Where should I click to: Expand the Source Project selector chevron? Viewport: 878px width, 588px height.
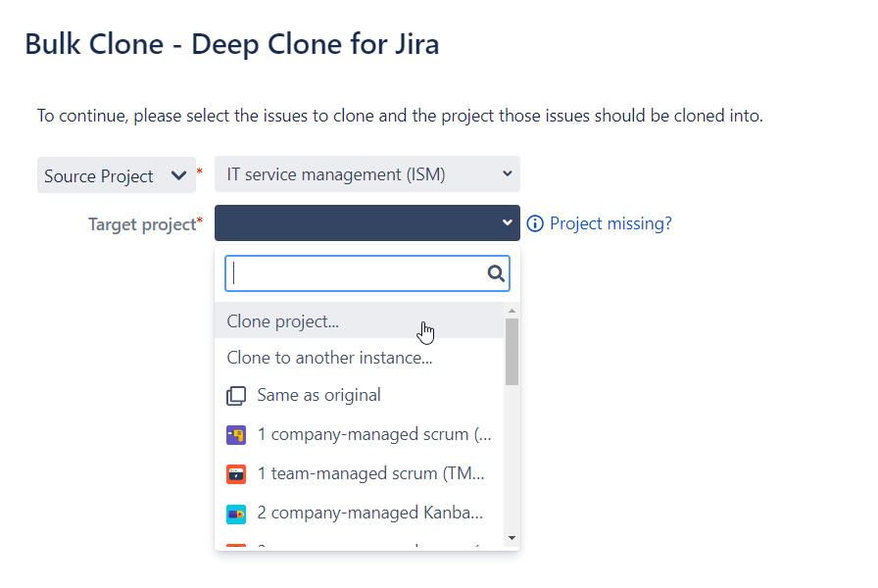[x=177, y=174]
